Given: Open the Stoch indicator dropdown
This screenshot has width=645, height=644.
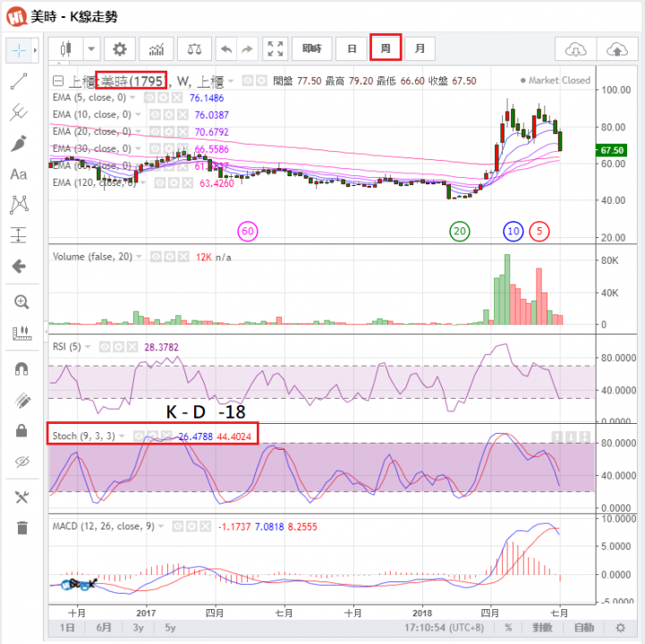Looking at the screenshot, I should (x=122, y=436).
